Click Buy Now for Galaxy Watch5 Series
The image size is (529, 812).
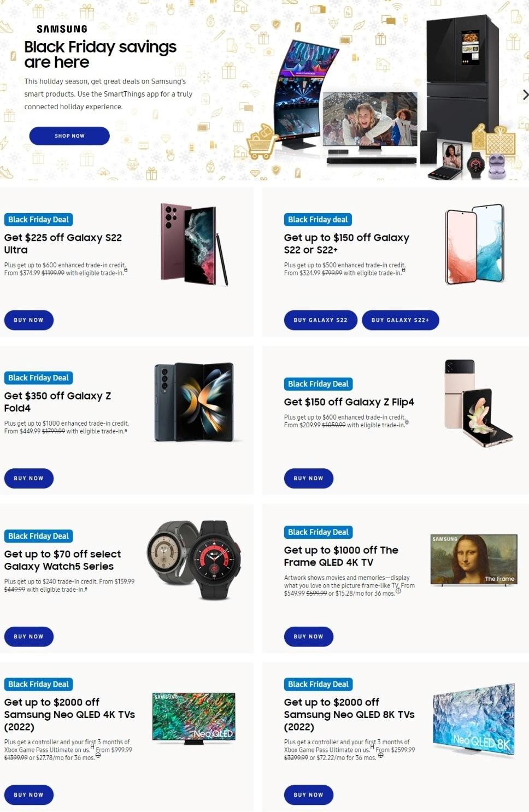(x=29, y=637)
